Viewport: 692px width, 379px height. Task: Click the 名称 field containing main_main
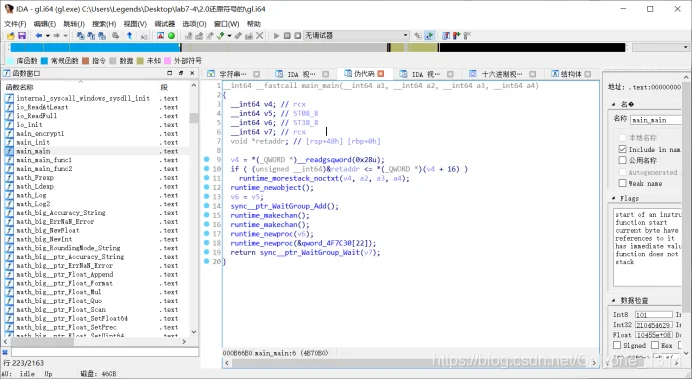coord(656,120)
